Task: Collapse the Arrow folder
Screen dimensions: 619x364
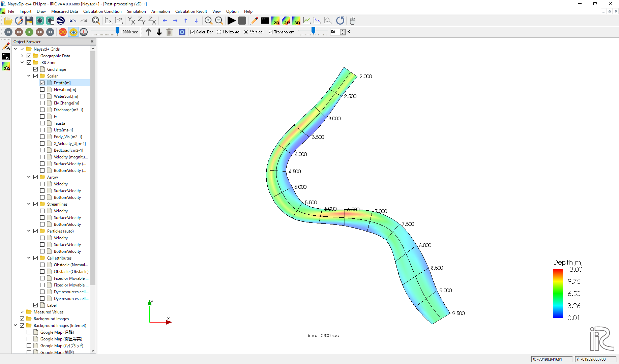Action: (29, 177)
